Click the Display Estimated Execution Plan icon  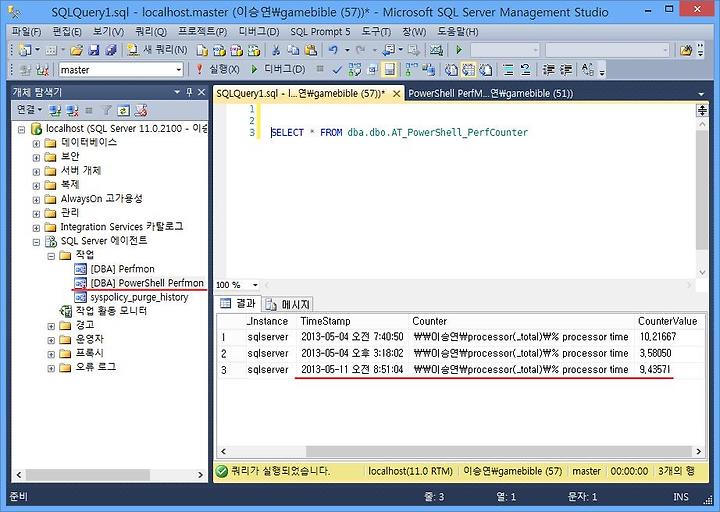[x=354, y=70]
